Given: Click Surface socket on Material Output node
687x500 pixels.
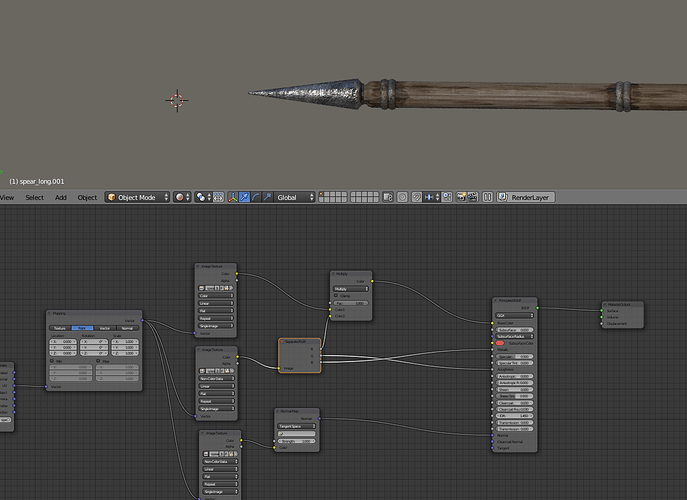Looking at the screenshot, I should click(602, 311).
